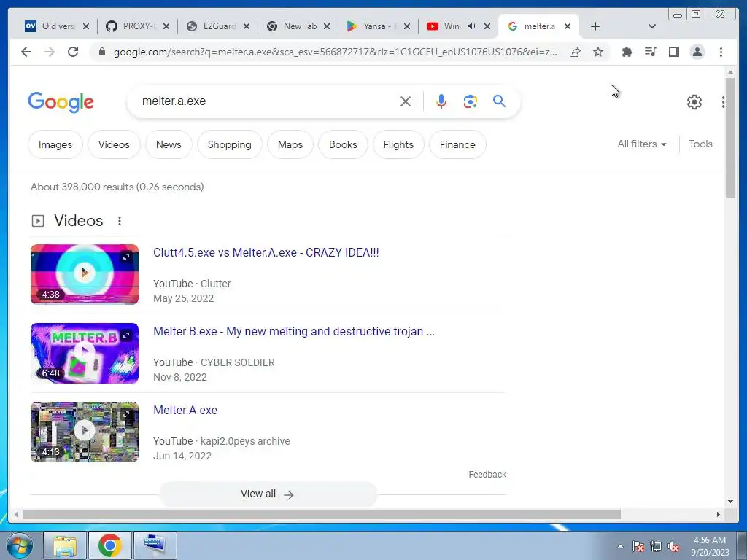Close the E2Guard tab
747x560 pixels.
[x=247, y=27]
